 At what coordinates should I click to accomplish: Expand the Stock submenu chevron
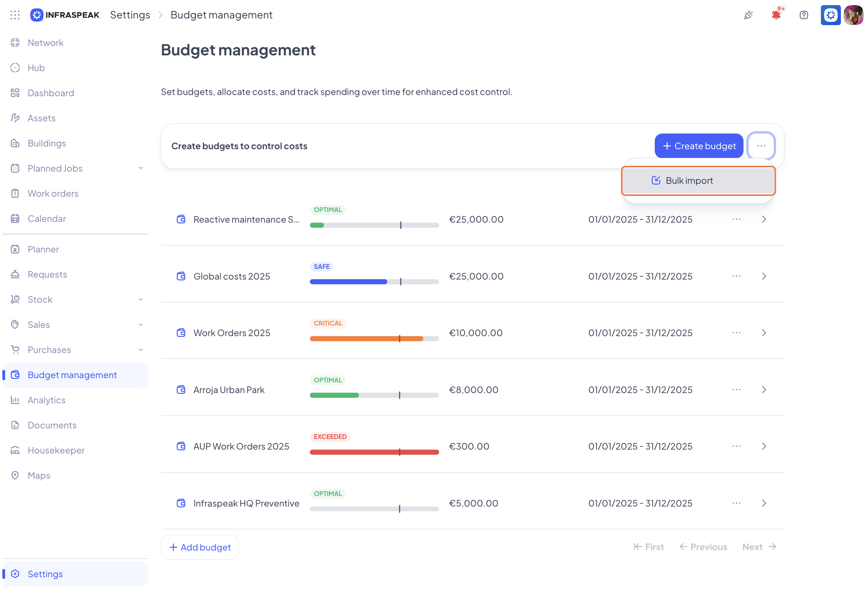coord(141,300)
